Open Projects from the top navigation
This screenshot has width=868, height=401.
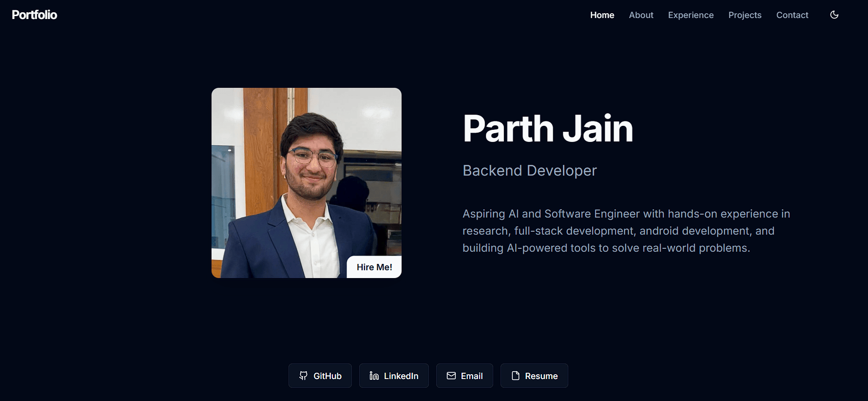pos(745,15)
